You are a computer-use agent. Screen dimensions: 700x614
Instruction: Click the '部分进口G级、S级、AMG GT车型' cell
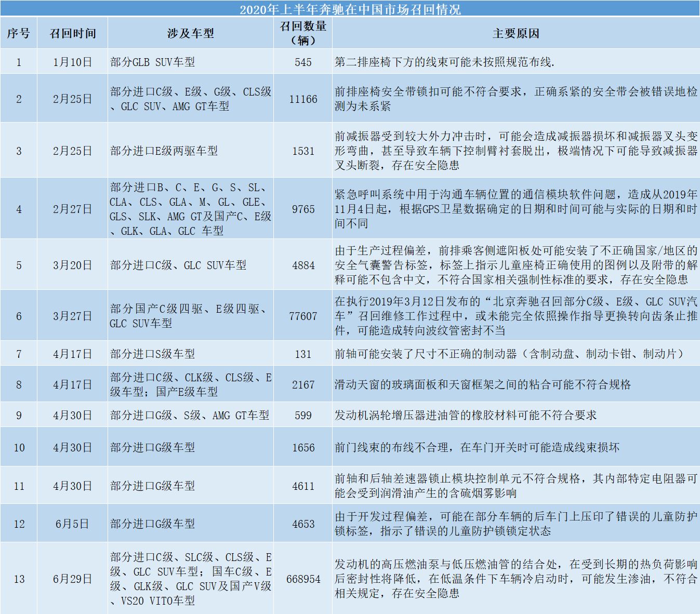[x=190, y=416]
